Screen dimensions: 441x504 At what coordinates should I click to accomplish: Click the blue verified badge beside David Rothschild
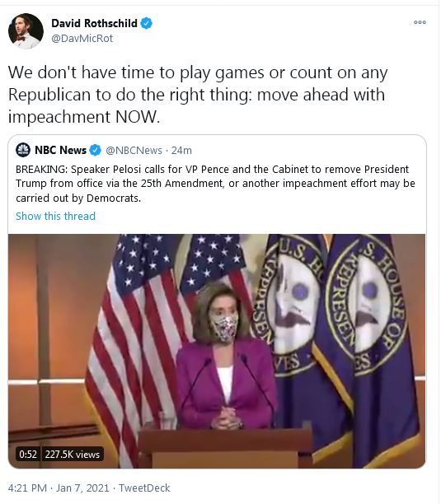pos(147,23)
